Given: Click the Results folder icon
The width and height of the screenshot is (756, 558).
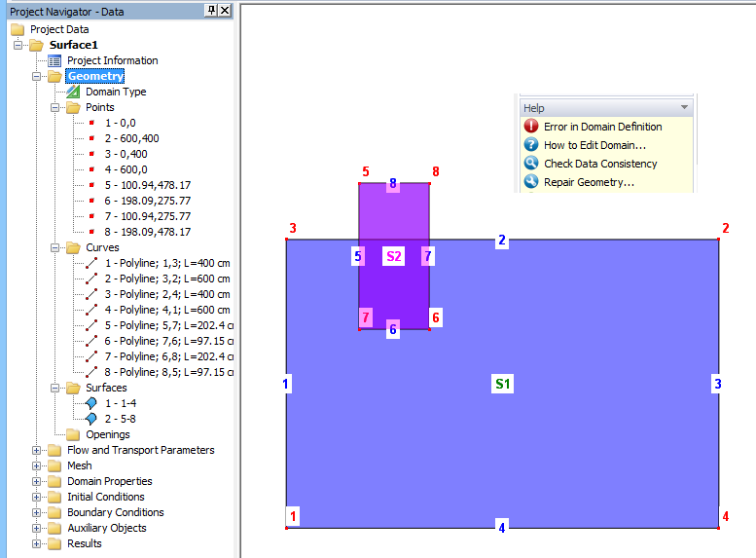Looking at the screenshot, I should click(x=54, y=543).
